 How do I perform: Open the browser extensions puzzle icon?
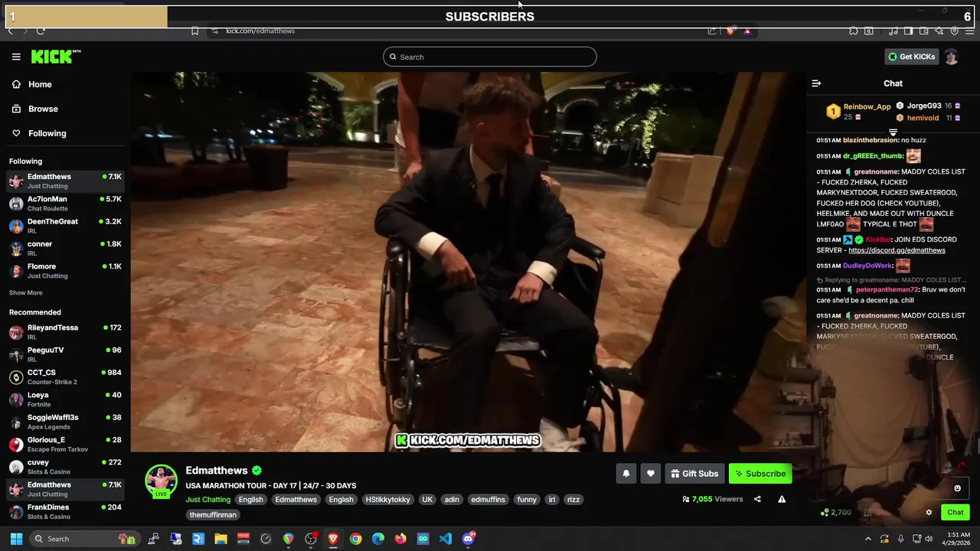(854, 31)
